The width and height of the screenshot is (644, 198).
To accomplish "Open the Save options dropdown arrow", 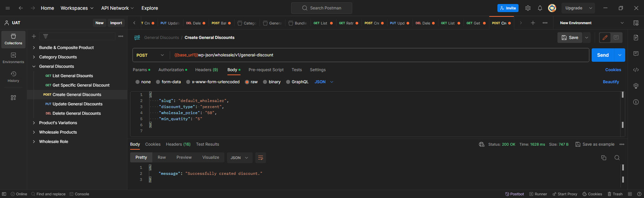I will pyautogui.click(x=587, y=38).
